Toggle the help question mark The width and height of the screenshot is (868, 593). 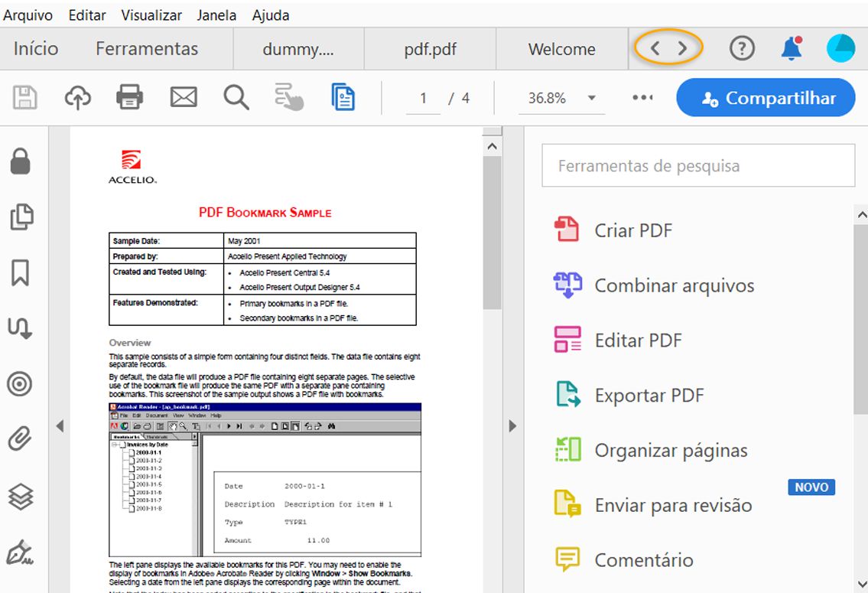pos(741,47)
